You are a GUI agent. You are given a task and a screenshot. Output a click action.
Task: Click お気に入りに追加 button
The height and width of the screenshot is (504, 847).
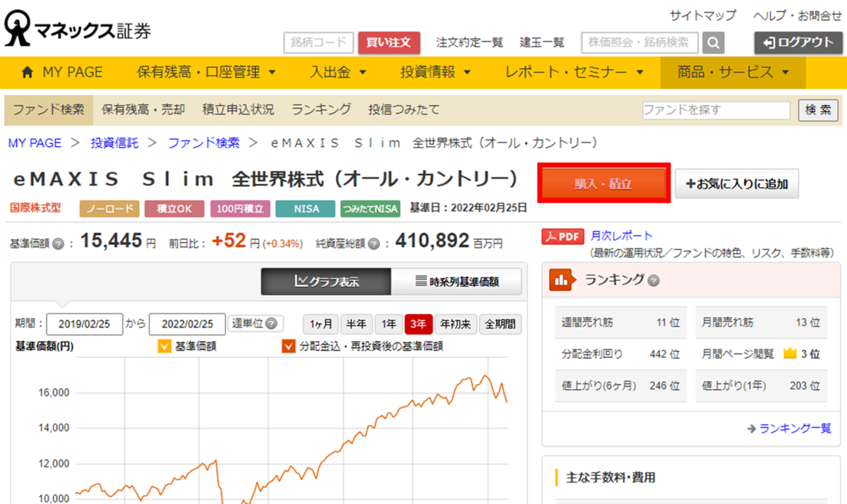(736, 184)
